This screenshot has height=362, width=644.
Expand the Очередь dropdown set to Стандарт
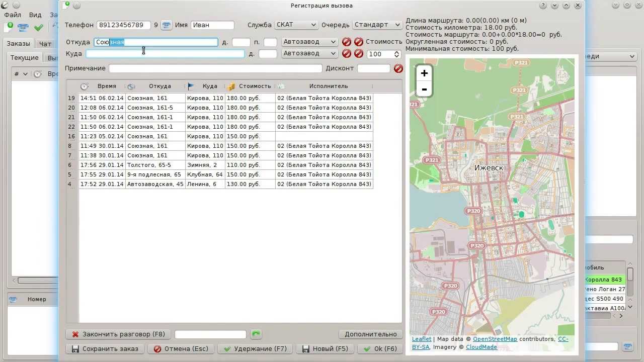376,25
